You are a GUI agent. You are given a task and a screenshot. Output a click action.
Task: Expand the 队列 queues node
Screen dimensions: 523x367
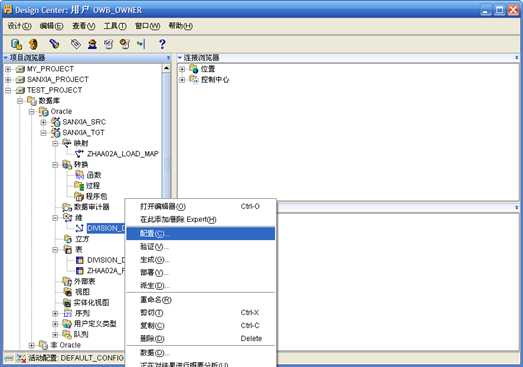[x=55, y=334]
